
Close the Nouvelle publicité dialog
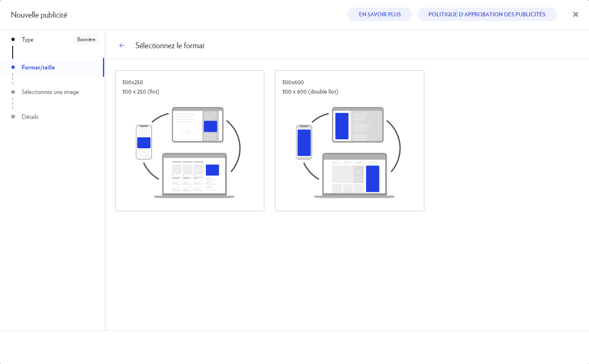[x=576, y=14]
